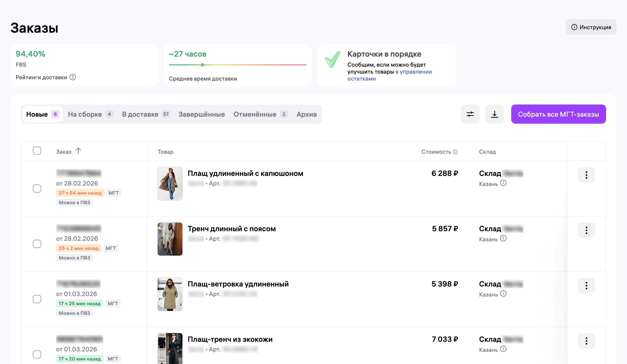Image resolution: width=627 pixels, height=364 pixels.
Task: Click the 94,40% FBS rating value
Action: pos(30,54)
